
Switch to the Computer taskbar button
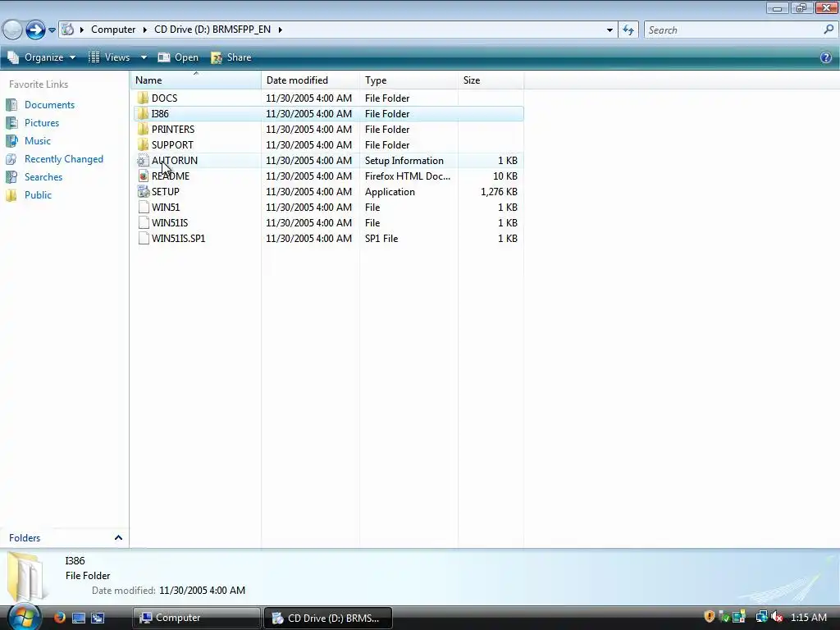pos(196,618)
